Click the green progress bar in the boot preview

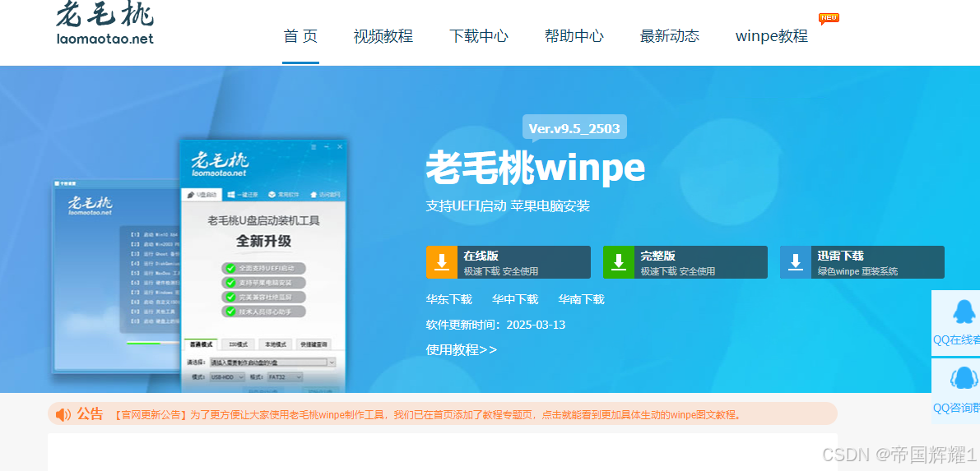pyautogui.click(x=143, y=342)
